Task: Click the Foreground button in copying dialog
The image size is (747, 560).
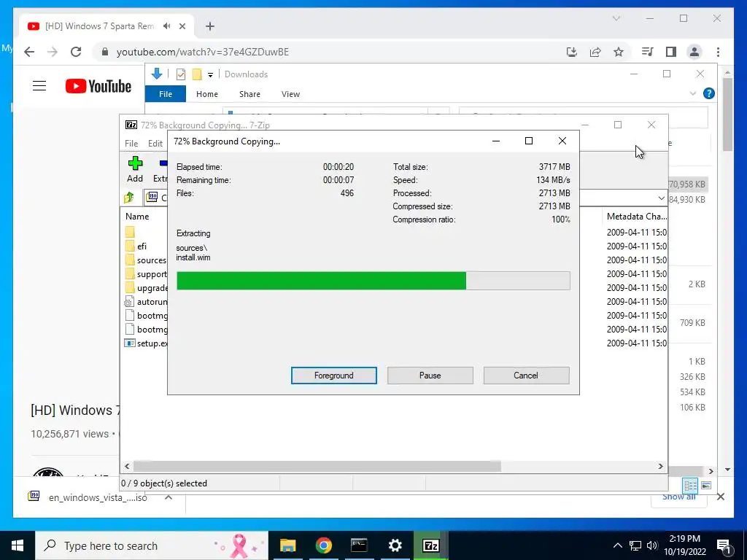Action: pyautogui.click(x=333, y=376)
